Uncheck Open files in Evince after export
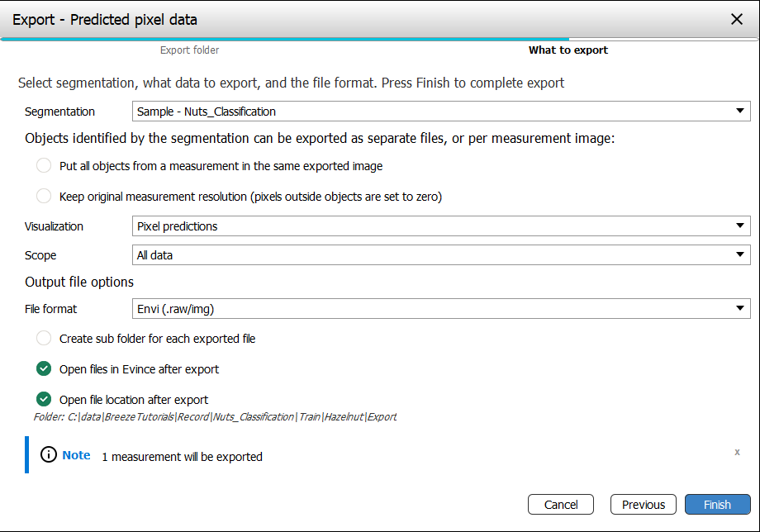The height and width of the screenshot is (532, 760). 44,369
